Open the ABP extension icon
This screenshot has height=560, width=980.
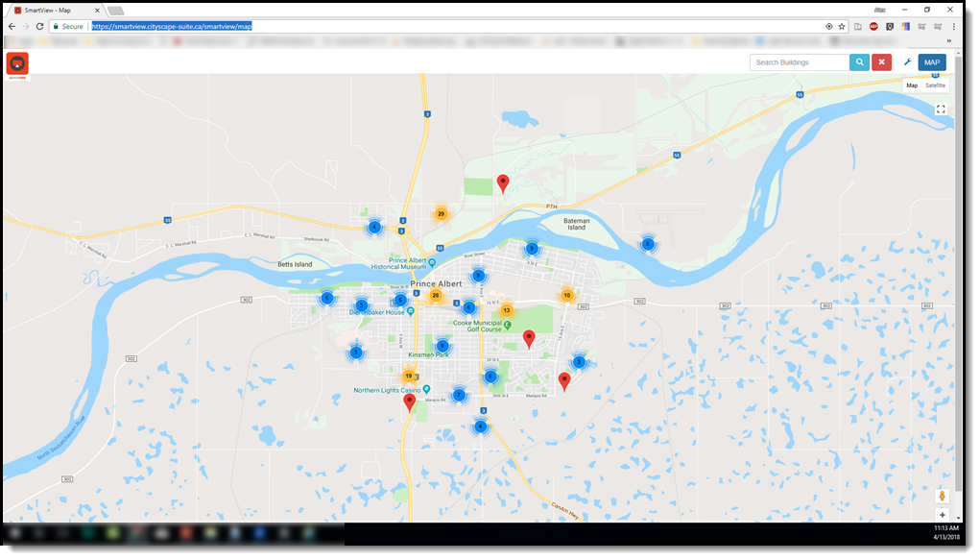(x=873, y=26)
